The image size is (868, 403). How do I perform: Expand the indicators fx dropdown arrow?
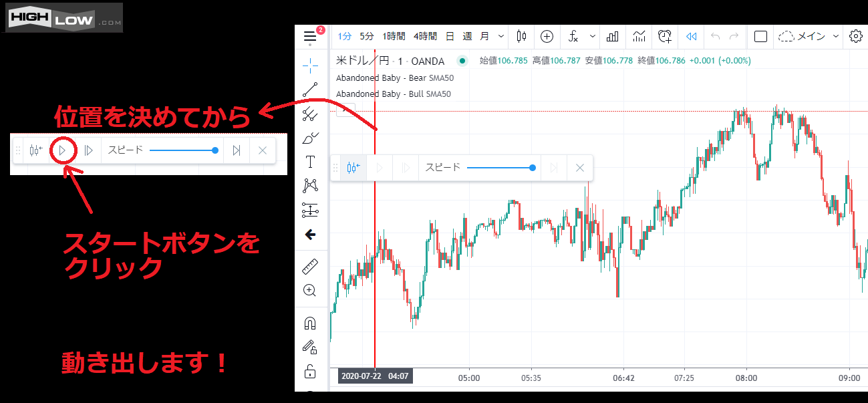pyautogui.click(x=592, y=37)
